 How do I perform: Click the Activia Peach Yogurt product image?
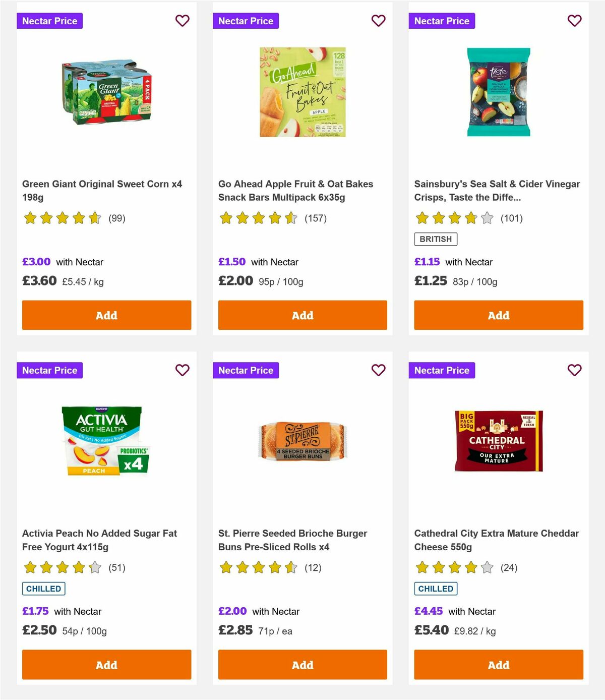[106, 440]
